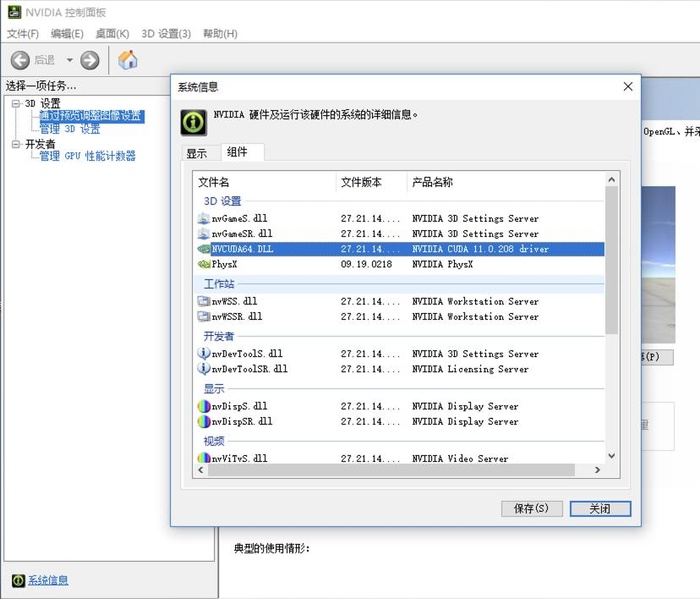Screen dimensions: 700x599
Task: Click the nvDevToolSR.dll info icon
Action: [x=204, y=369]
